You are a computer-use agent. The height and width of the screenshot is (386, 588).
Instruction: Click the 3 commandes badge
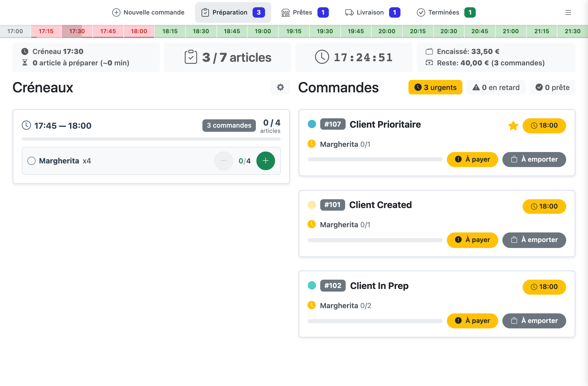[229, 125]
